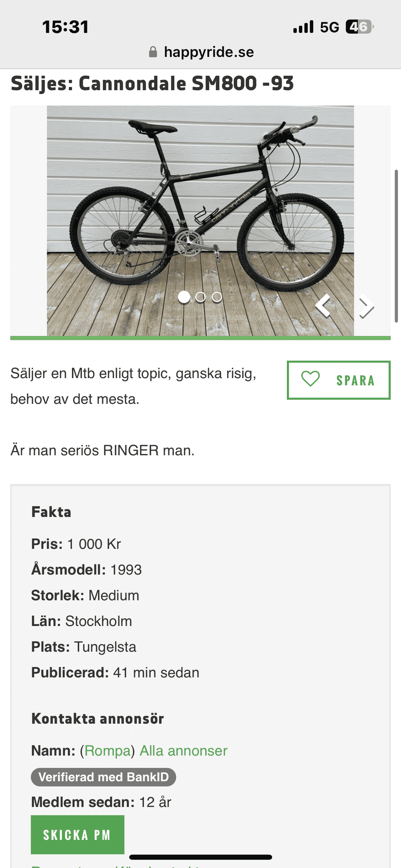
Task: Open seller profile link Rompa
Action: (x=107, y=750)
